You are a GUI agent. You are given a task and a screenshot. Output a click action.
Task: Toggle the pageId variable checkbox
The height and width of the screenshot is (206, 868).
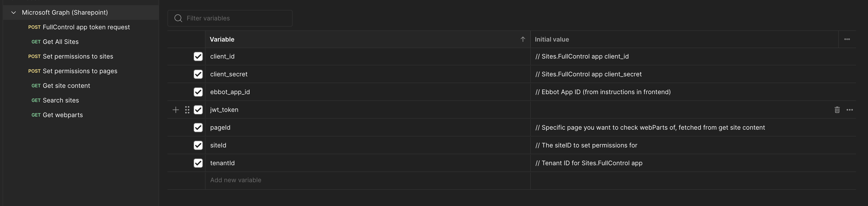198,128
